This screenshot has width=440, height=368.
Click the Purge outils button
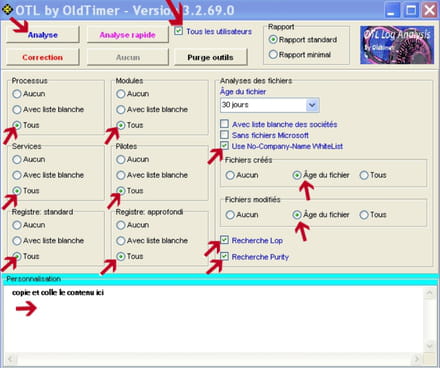[x=210, y=57]
